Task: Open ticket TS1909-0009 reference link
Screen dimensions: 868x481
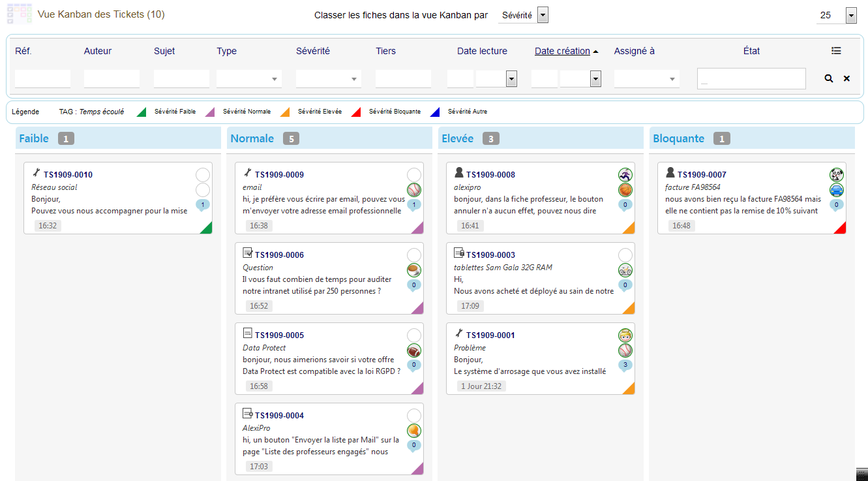Action: (x=279, y=175)
